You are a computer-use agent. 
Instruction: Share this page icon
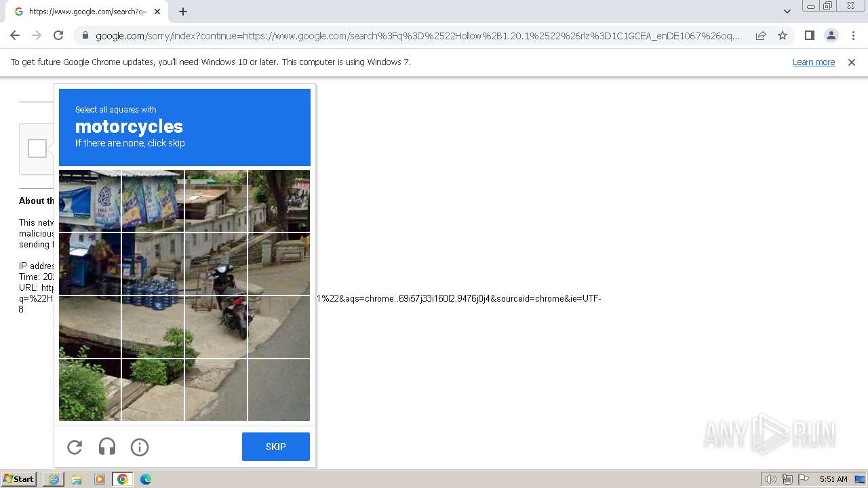(x=761, y=35)
